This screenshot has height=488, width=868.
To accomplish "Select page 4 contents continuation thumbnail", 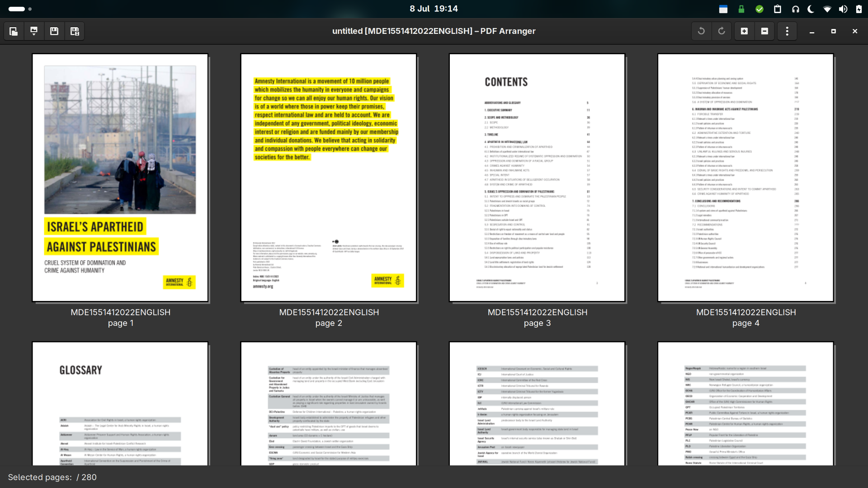I will [745, 178].
